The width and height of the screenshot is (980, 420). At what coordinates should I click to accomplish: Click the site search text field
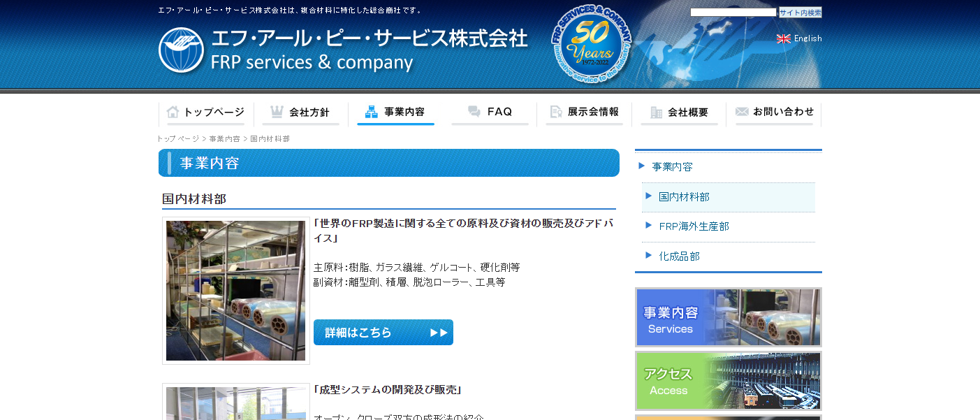point(733,12)
